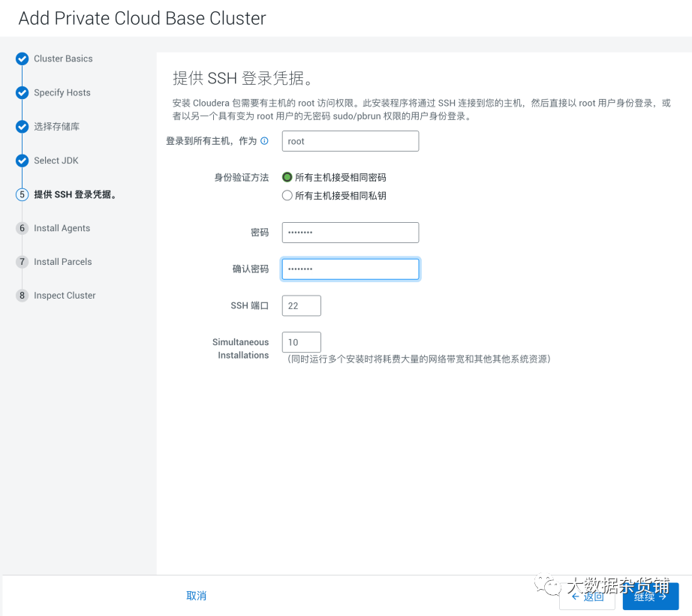Click the 取消 cancel link

pyautogui.click(x=197, y=596)
